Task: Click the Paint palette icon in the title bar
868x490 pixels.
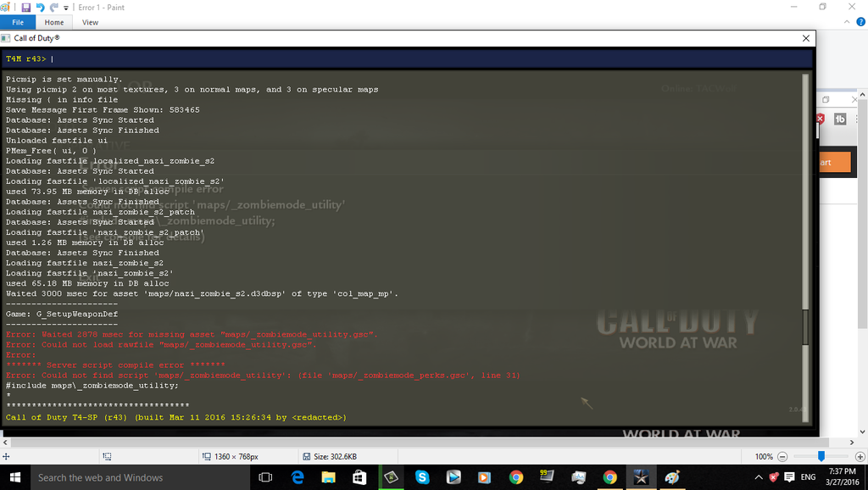Action: 5,7
